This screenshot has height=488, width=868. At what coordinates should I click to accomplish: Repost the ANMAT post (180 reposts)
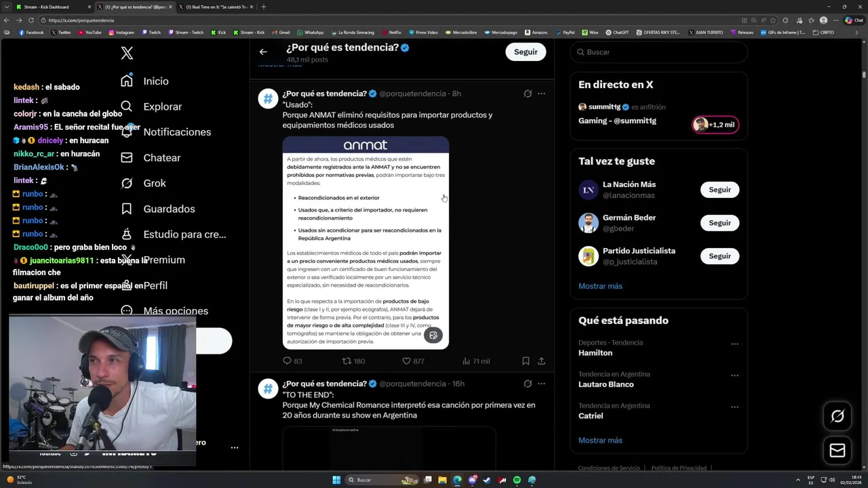353,361
